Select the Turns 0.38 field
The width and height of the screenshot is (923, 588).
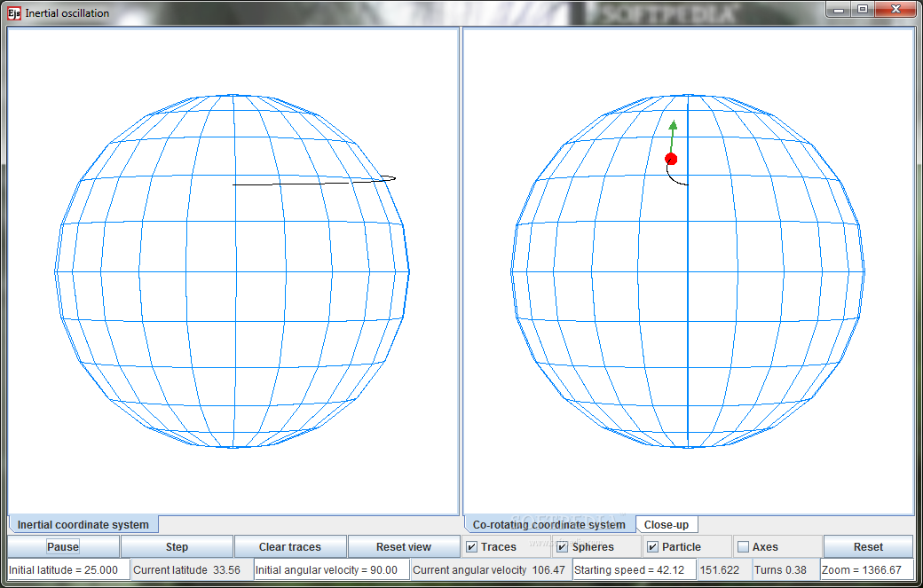[x=785, y=569]
